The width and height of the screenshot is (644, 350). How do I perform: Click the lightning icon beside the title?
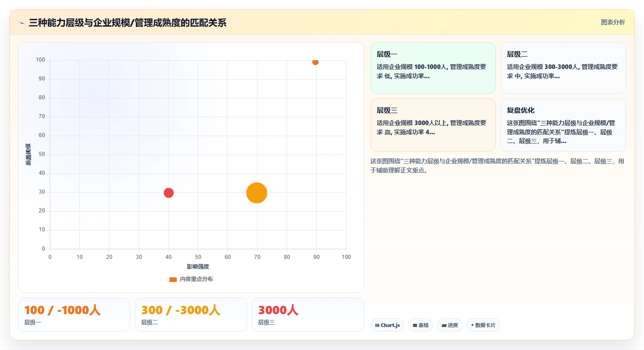pyautogui.click(x=22, y=23)
